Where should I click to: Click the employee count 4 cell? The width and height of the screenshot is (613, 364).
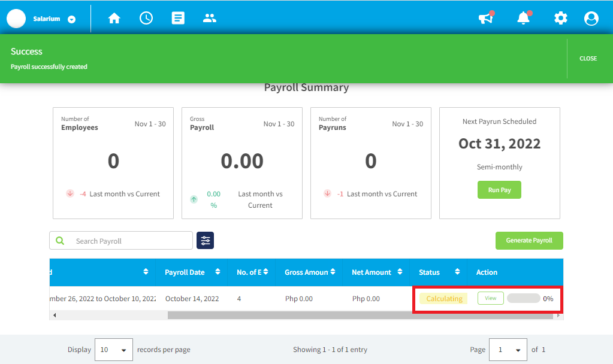pyautogui.click(x=239, y=299)
